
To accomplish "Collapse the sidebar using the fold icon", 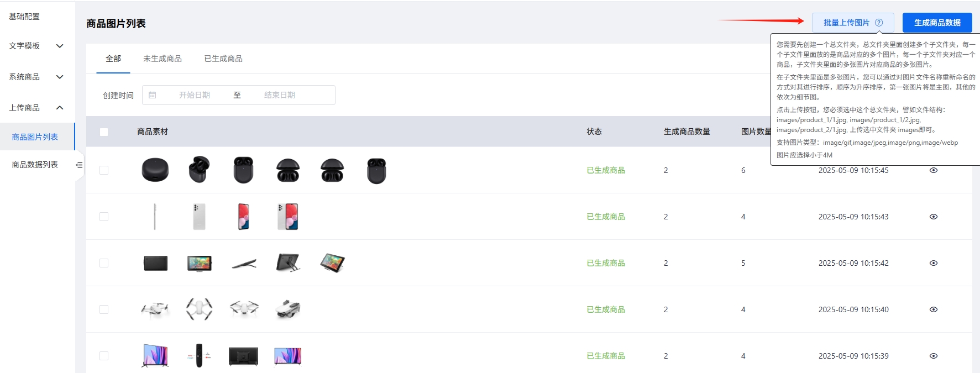I will [79, 165].
